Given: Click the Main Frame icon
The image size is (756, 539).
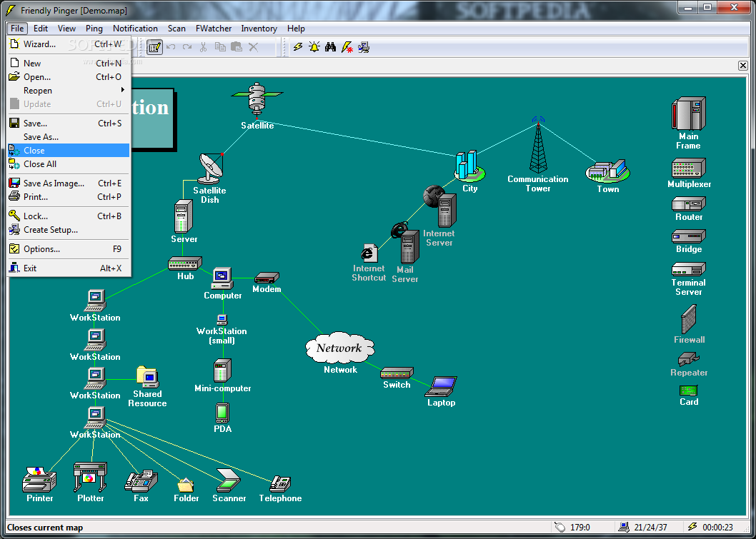Looking at the screenshot, I should coord(689,114).
